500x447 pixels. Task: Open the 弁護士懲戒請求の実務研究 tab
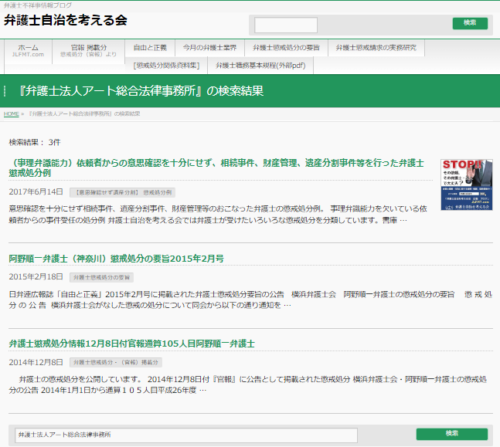[x=376, y=48]
